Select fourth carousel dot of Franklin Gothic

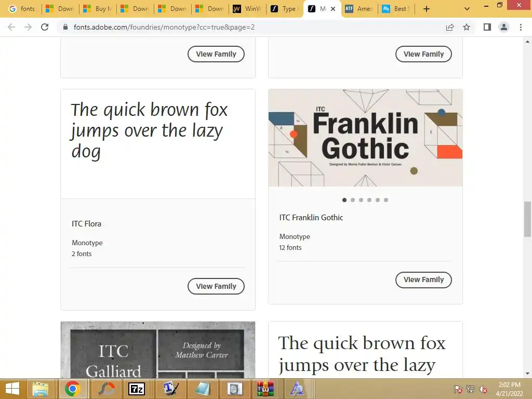pos(369,200)
